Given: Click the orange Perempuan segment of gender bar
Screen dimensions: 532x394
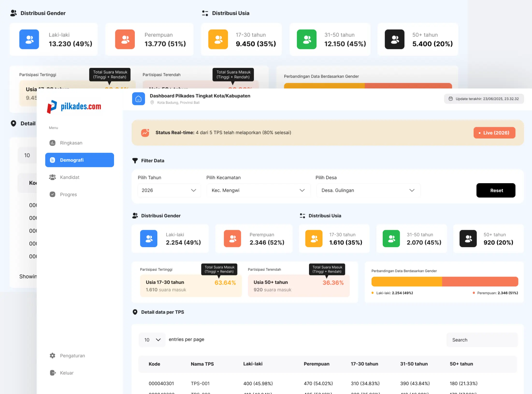Looking at the screenshot, I should [480, 282].
